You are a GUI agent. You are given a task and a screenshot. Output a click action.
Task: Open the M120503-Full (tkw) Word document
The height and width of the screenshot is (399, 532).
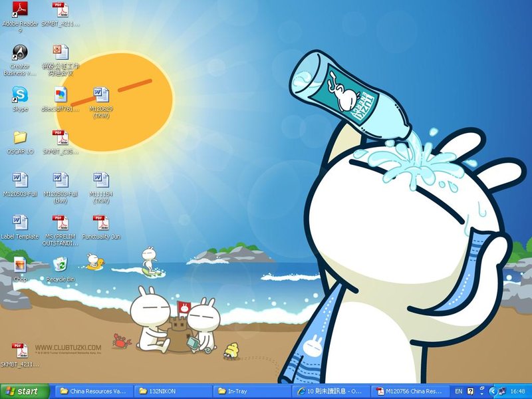click(61, 188)
